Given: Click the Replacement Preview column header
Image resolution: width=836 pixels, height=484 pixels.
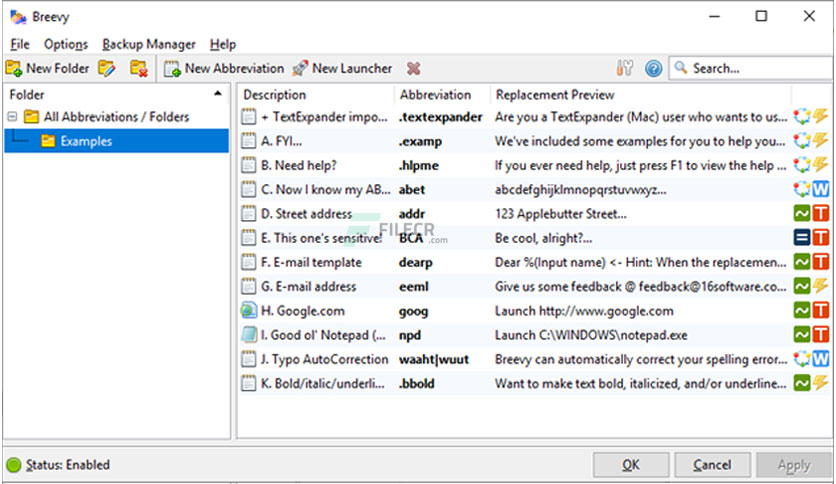Looking at the screenshot, I should [640, 95].
